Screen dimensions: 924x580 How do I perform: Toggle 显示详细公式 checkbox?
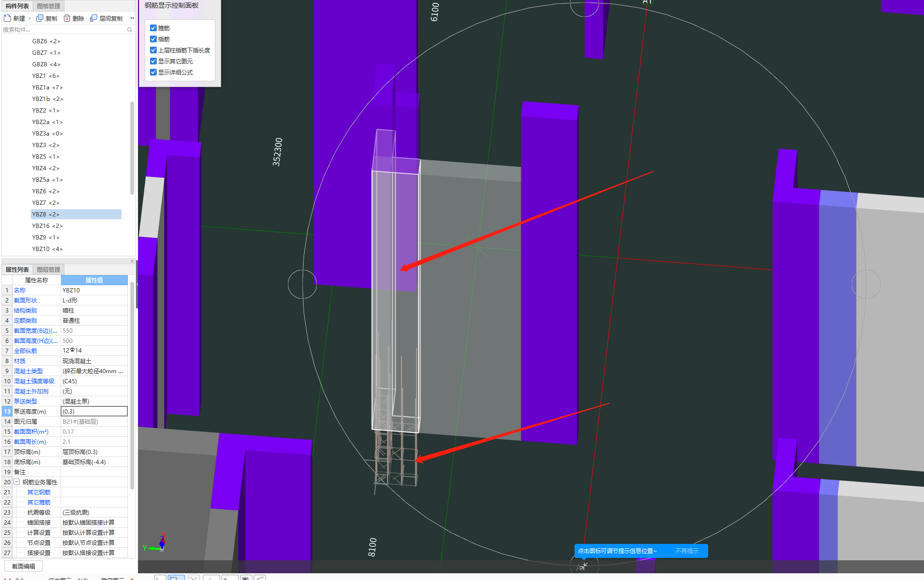point(153,72)
